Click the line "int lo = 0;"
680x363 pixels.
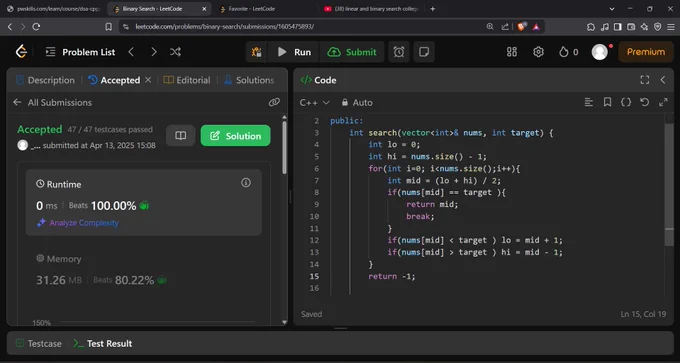point(394,144)
